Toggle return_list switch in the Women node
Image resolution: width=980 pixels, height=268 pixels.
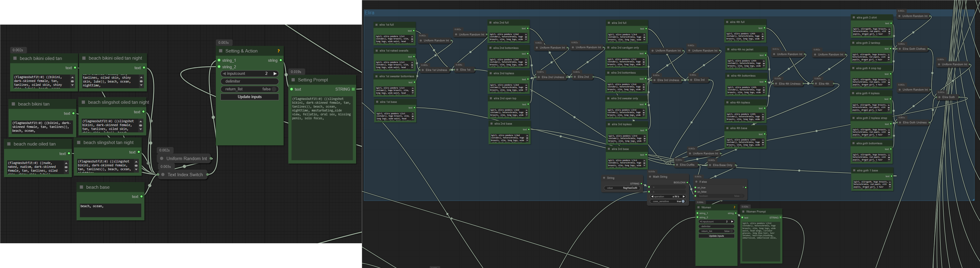click(731, 231)
